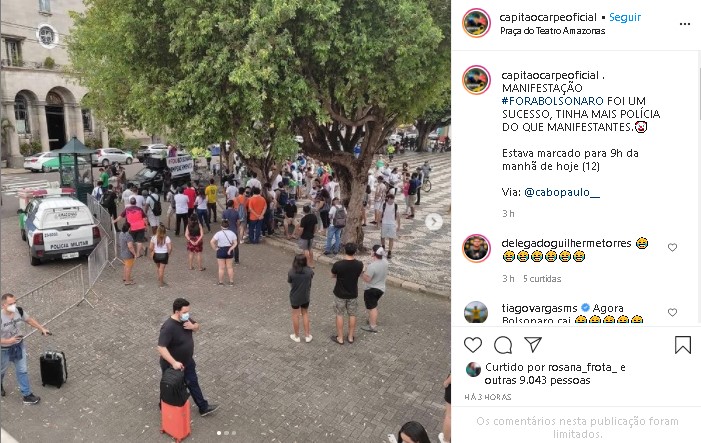Viewport: 701px width, 443px height.
Task: View rosana_frota_ liker avatar
Action: [473, 369]
